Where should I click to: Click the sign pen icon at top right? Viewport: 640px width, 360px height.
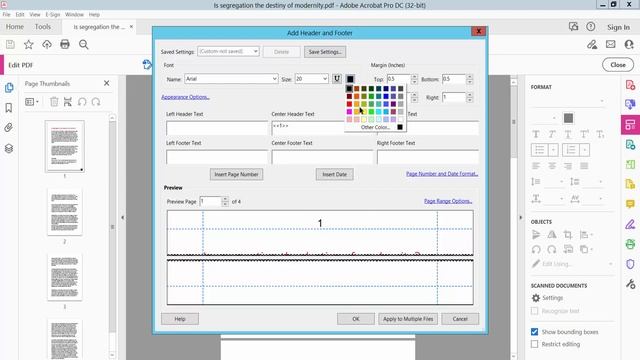[592, 44]
